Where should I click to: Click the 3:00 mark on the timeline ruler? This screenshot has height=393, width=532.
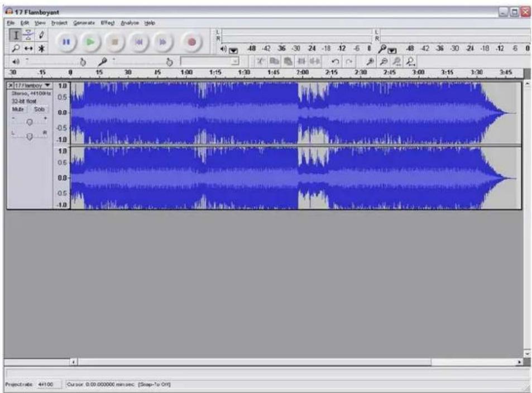click(418, 72)
